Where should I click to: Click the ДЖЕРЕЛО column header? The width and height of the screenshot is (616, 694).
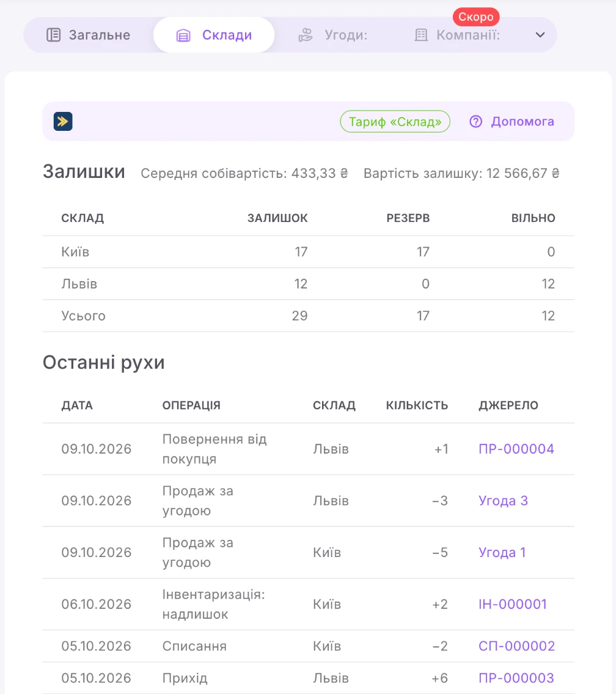point(508,405)
